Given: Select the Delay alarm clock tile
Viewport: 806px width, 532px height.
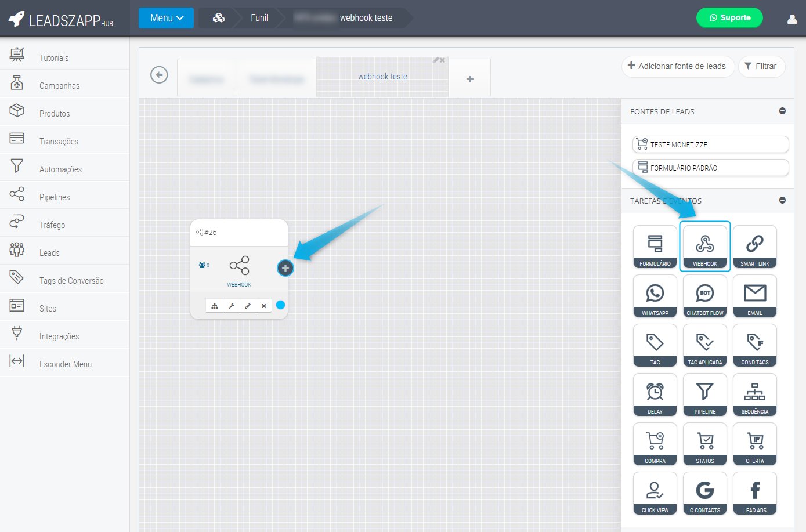Looking at the screenshot, I should tap(655, 395).
